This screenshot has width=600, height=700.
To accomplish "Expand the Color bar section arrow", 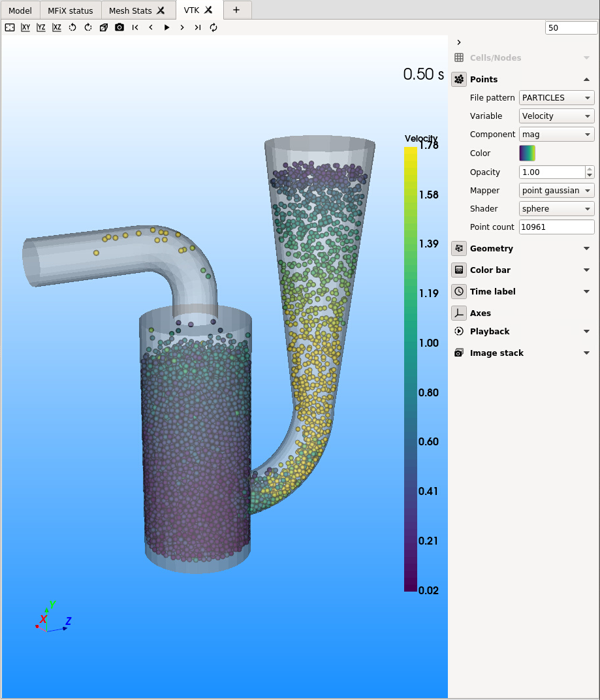I will 586,270.
